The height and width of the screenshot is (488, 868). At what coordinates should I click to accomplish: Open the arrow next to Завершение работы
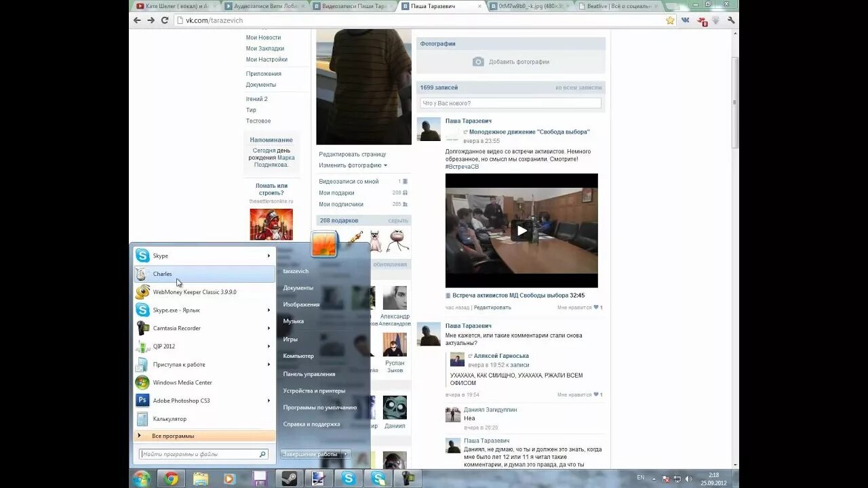[x=346, y=454]
